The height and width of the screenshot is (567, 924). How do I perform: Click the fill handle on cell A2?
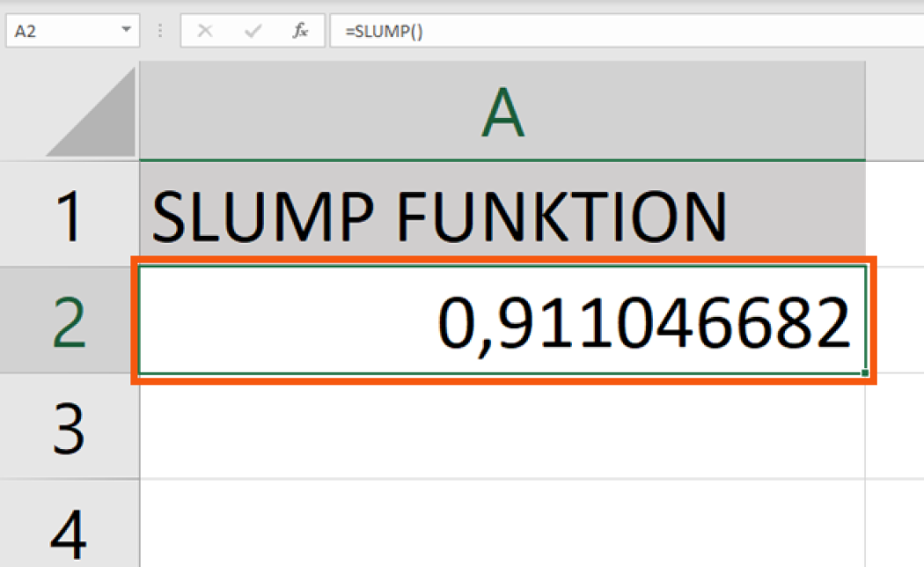(x=865, y=373)
